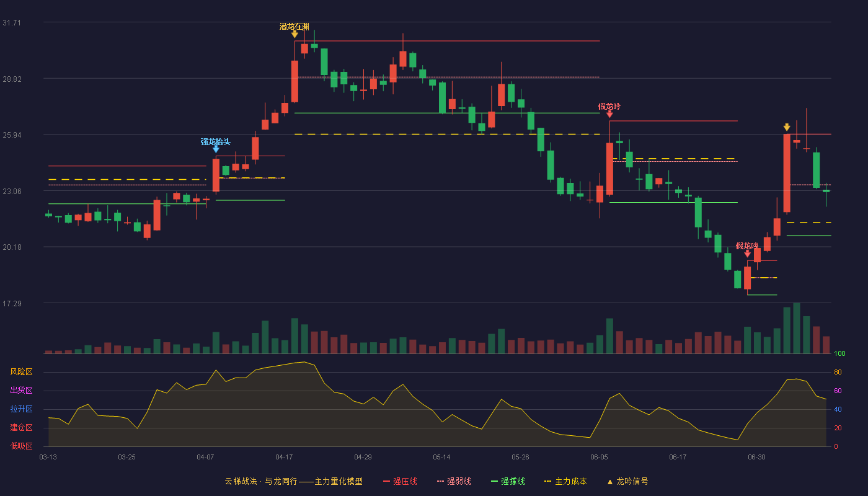Toggle the 龙吟信号 legend text
This screenshot has height=496, width=868.
(x=632, y=481)
